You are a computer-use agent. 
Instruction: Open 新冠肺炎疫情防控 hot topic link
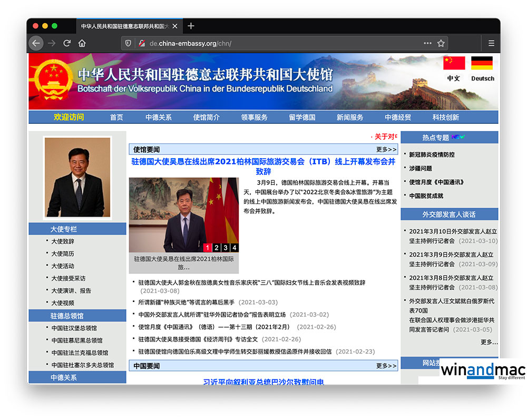pyautogui.click(x=432, y=155)
